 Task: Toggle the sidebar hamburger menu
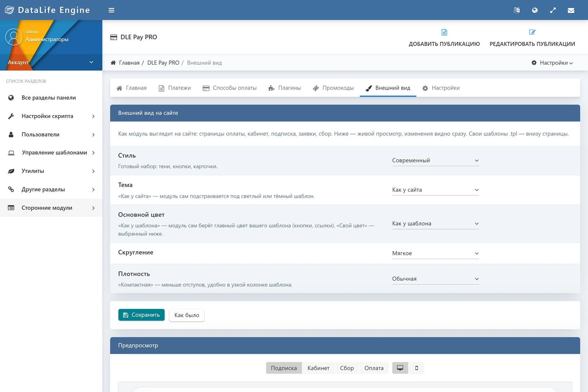(111, 10)
